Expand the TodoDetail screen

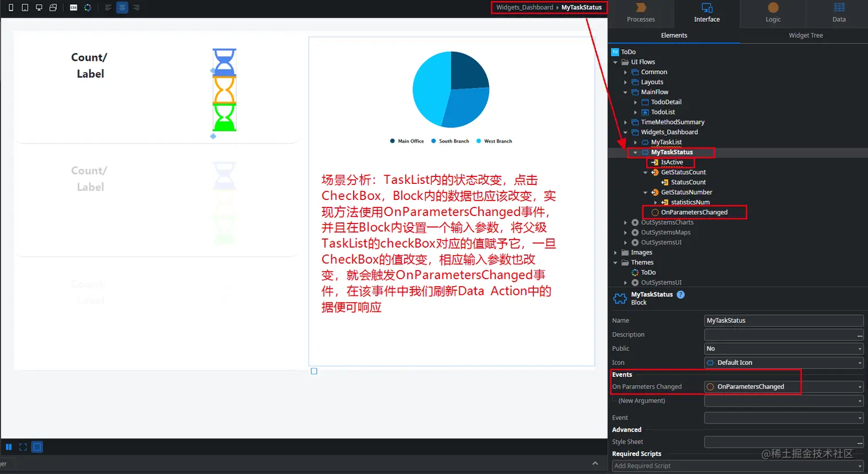click(635, 102)
